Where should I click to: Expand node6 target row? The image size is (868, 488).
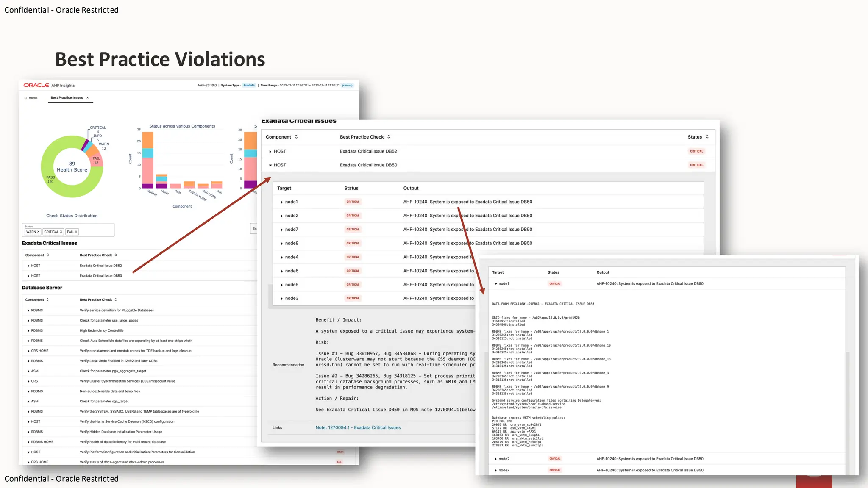click(281, 271)
